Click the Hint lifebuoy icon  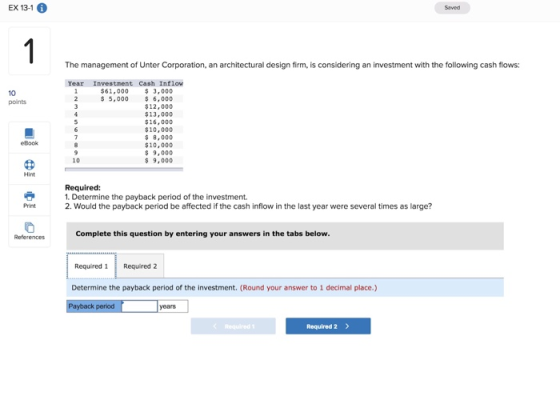[29, 165]
